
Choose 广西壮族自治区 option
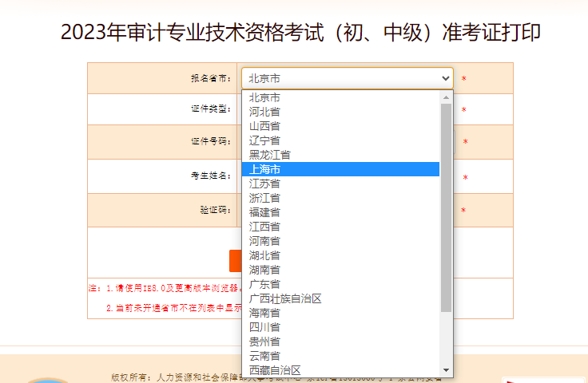pyautogui.click(x=340, y=298)
